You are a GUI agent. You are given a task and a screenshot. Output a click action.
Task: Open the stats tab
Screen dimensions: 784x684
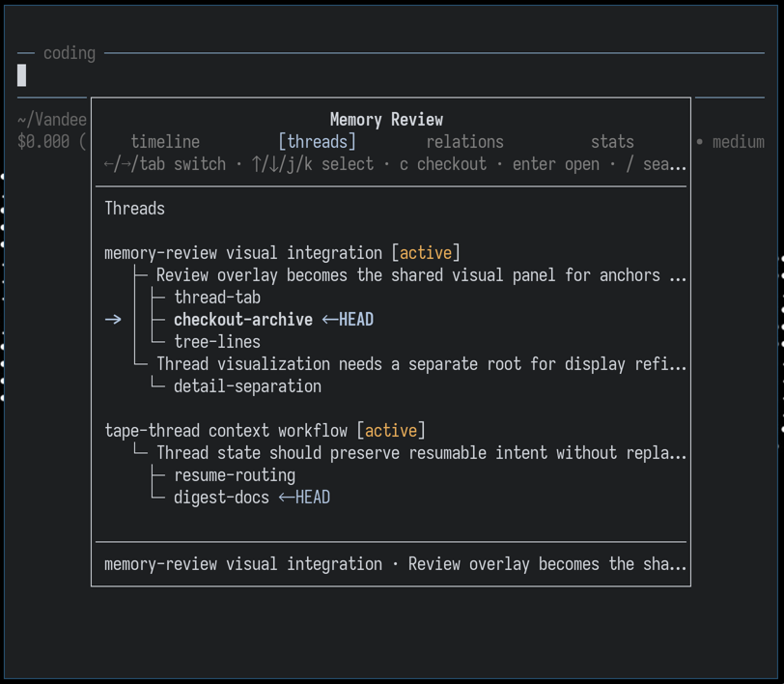coord(612,142)
